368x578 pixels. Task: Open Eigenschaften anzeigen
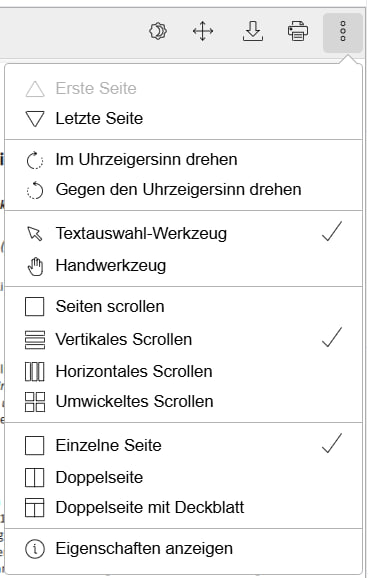(183, 549)
